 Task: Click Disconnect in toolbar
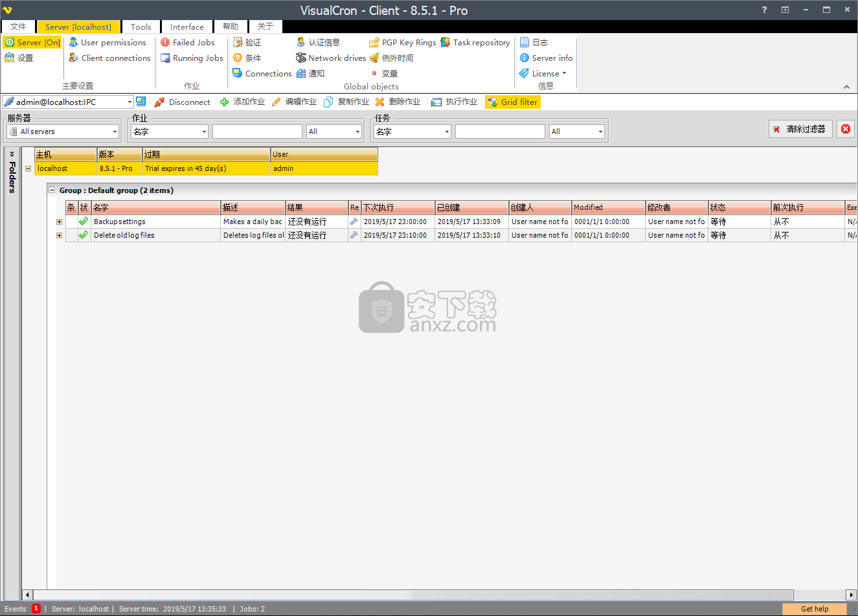[x=182, y=102]
